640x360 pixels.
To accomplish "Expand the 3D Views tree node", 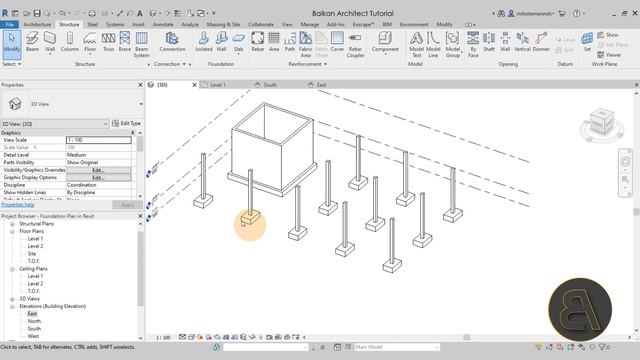I will [12, 299].
